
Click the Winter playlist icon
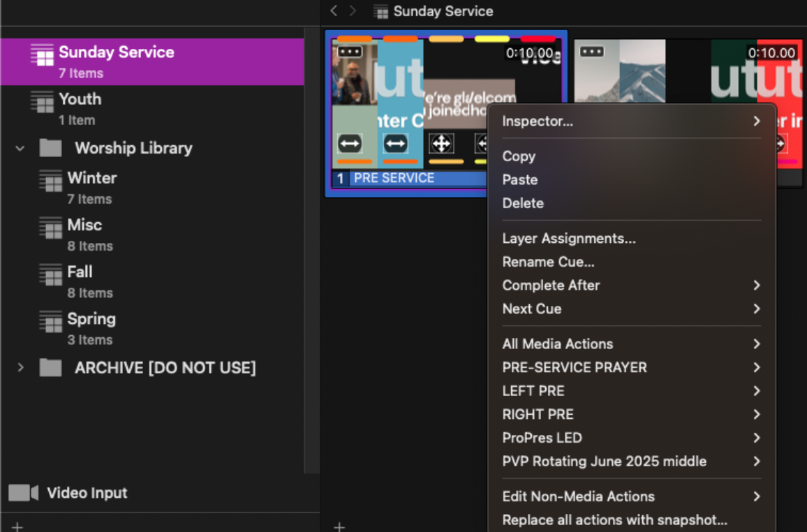[50, 181]
